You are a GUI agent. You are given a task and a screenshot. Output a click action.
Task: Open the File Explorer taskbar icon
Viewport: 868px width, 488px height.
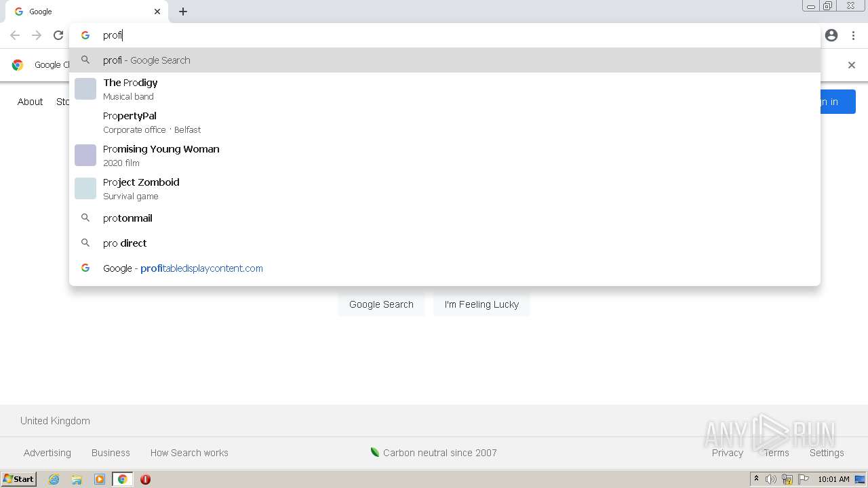(77, 479)
